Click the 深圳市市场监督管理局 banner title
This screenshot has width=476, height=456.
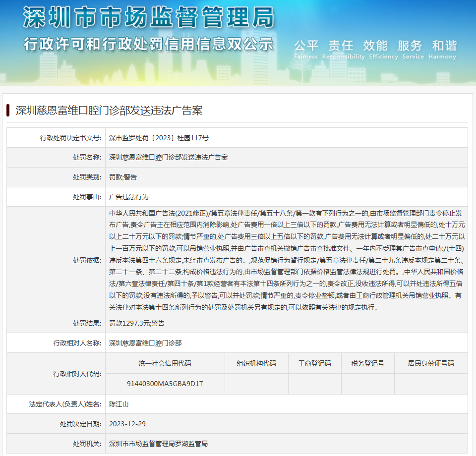149,17
